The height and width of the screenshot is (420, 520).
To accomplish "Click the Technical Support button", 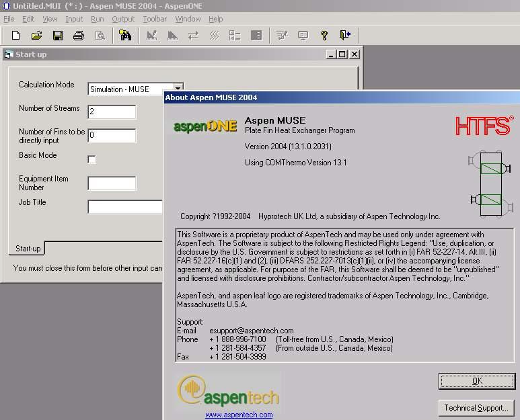I will point(476,408).
